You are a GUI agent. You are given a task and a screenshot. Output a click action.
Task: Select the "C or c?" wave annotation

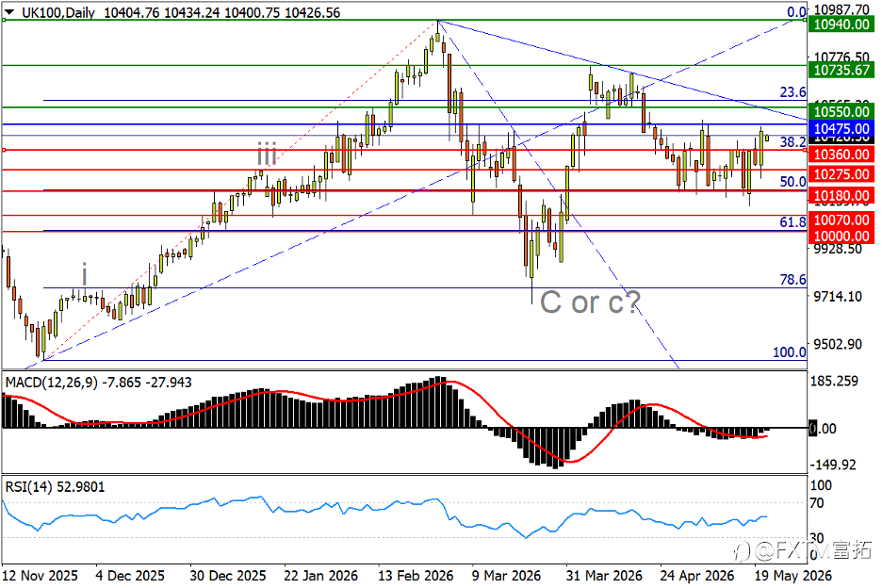590,302
